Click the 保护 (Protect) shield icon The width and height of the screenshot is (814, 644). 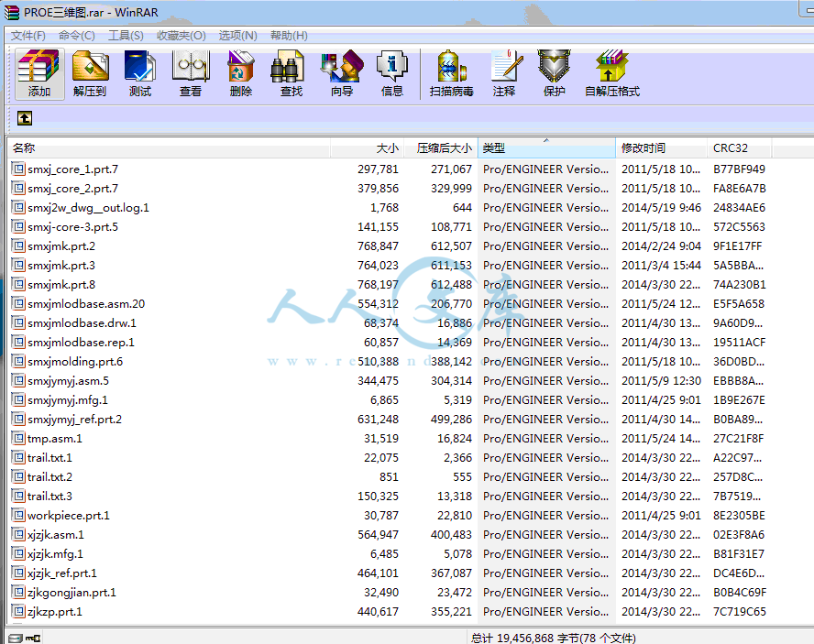554,73
